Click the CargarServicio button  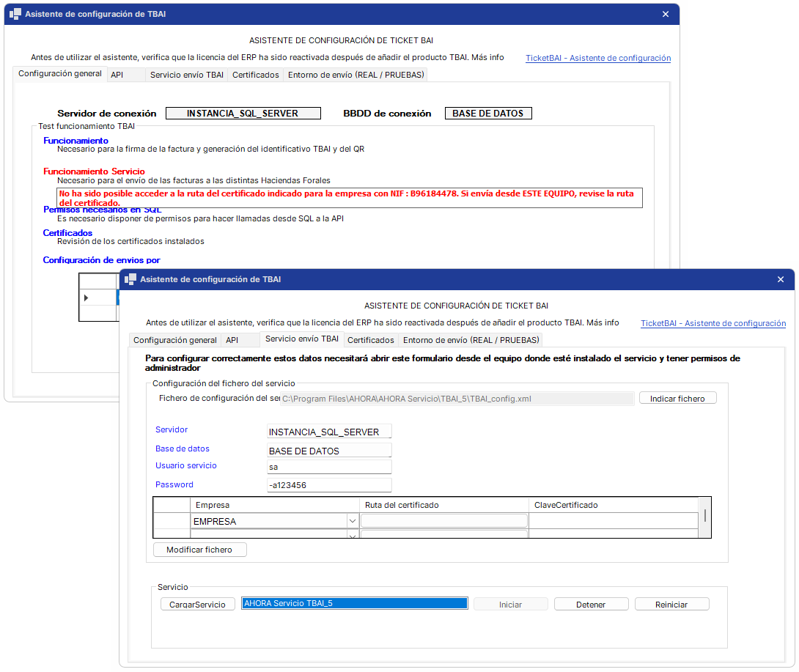(x=197, y=605)
